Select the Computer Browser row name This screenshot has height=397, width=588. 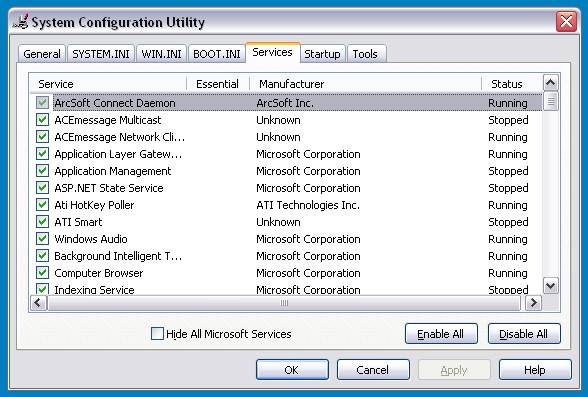tap(99, 273)
